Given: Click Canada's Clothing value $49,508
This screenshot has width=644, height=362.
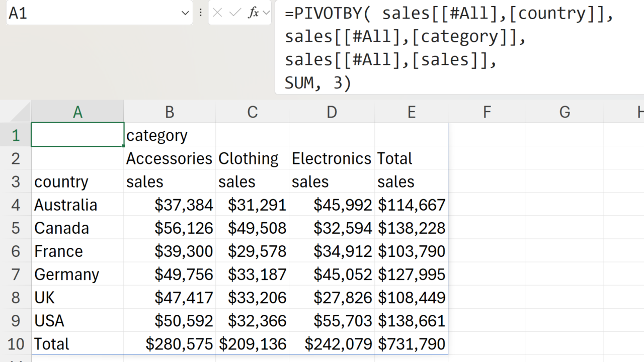Looking at the screenshot, I should 252,228.
